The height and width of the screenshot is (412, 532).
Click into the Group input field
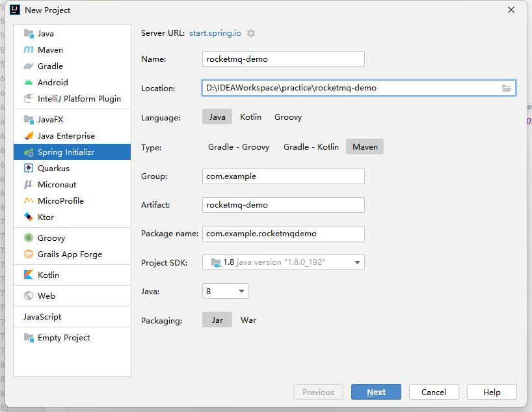(284, 176)
